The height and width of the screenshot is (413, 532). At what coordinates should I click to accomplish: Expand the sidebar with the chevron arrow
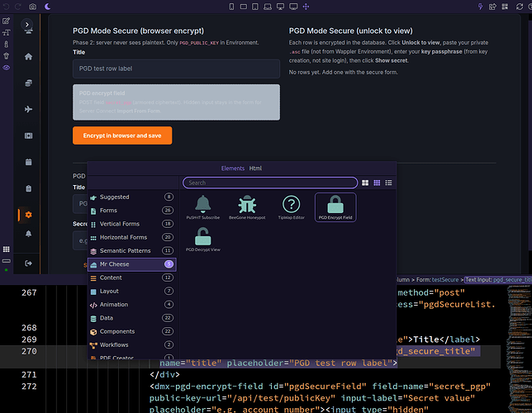[x=27, y=25]
